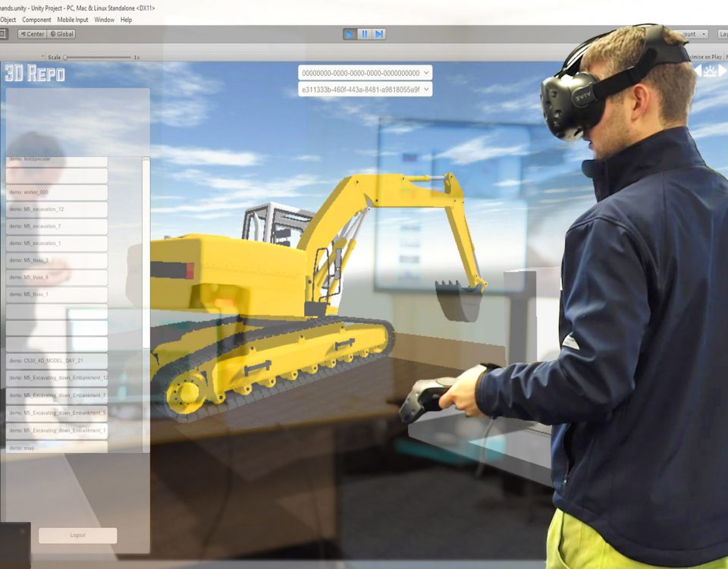Screen dimensions: 728x569
Task: Open the Mobile Input menu
Action: [73, 20]
